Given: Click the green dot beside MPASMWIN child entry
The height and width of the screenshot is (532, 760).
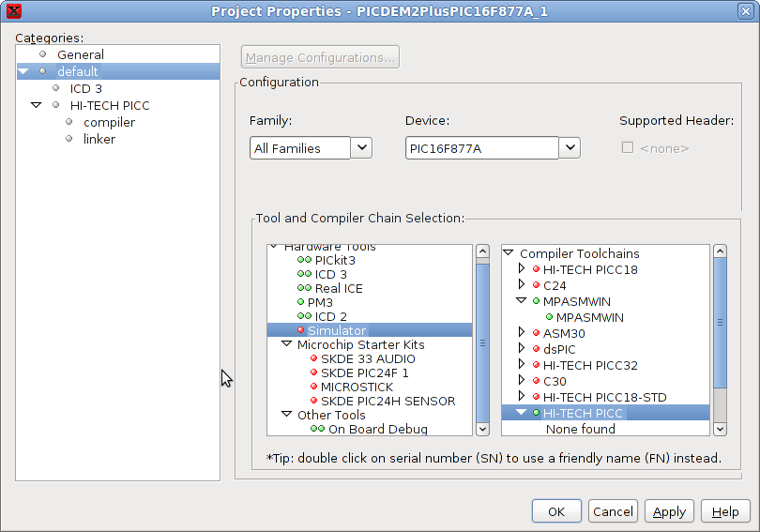Looking at the screenshot, I should (549, 317).
